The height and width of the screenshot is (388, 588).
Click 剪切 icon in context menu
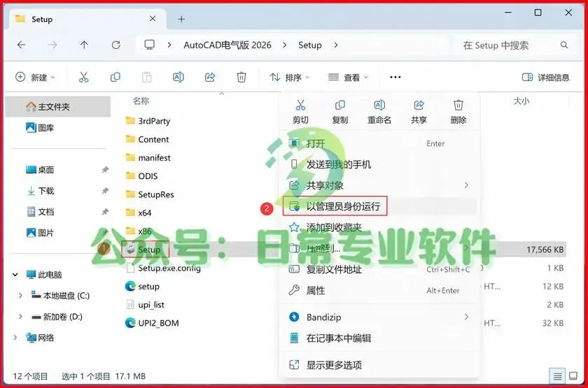(x=300, y=105)
